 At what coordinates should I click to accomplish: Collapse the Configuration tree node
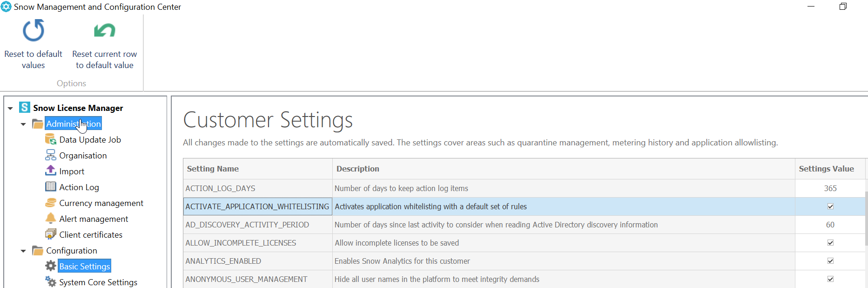(x=23, y=251)
